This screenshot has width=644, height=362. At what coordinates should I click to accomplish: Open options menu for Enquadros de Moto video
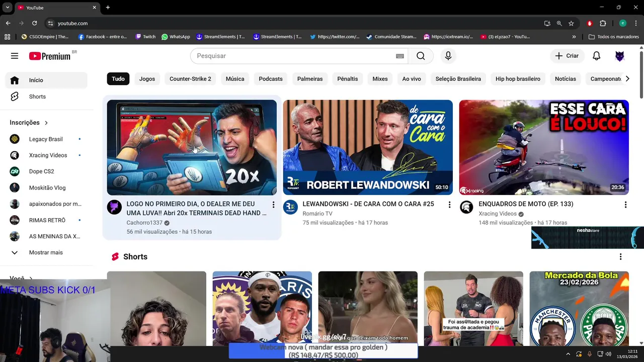point(625,205)
